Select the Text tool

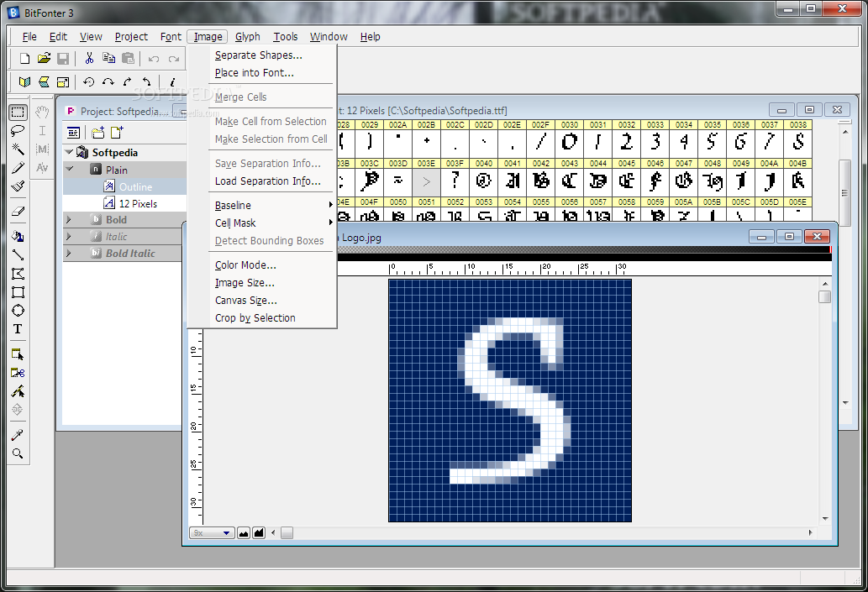(x=18, y=329)
